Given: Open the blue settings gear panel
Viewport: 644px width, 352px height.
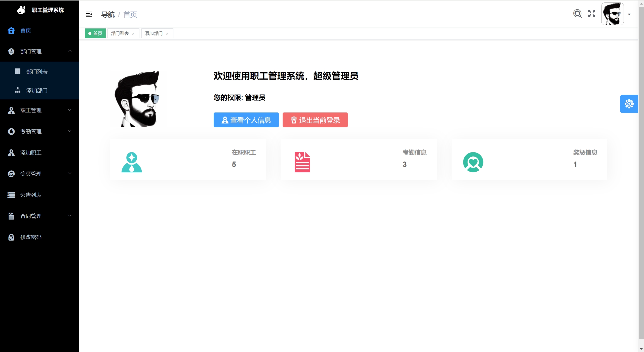Looking at the screenshot, I should [x=629, y=104].
